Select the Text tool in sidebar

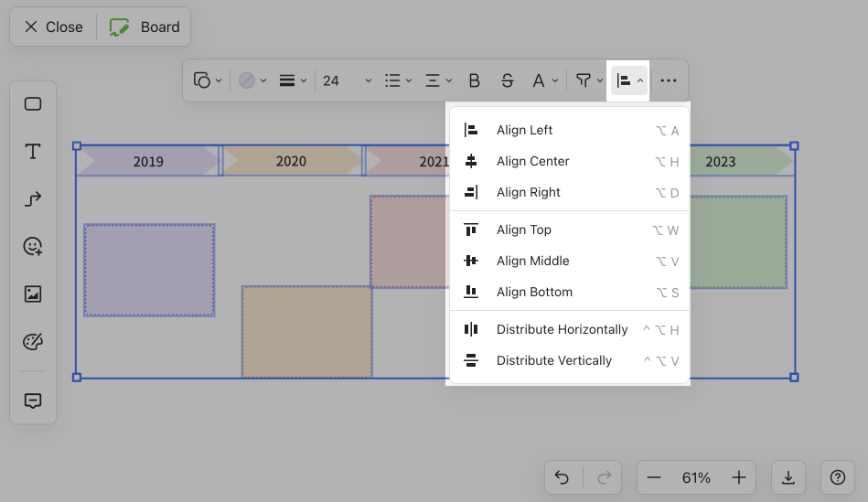[x=33, y=152]
